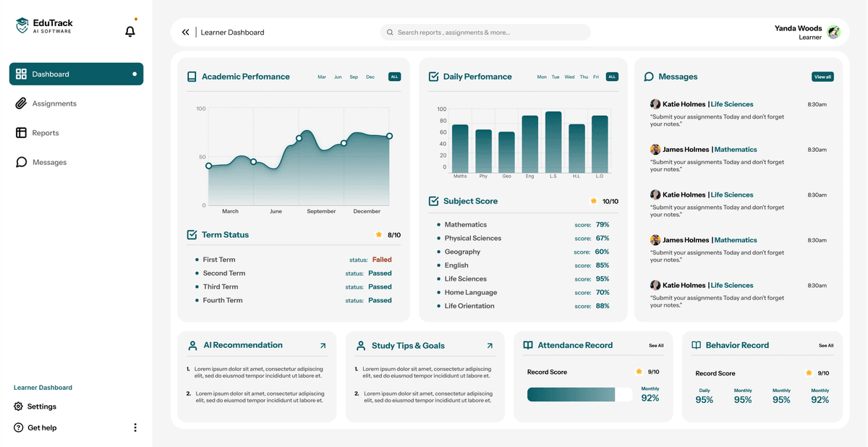868x447 pixels.
Task: Click the Messages speech bubble icon
Action: [22, 161]
